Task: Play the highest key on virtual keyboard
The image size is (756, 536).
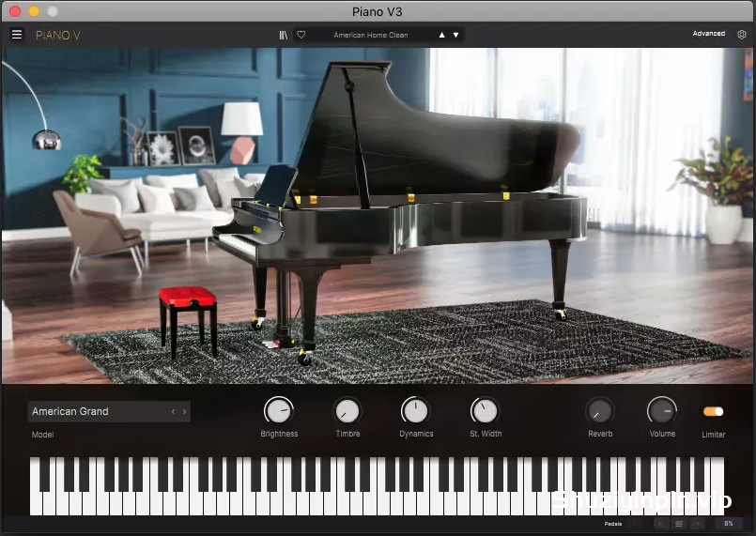Action: 718,487
